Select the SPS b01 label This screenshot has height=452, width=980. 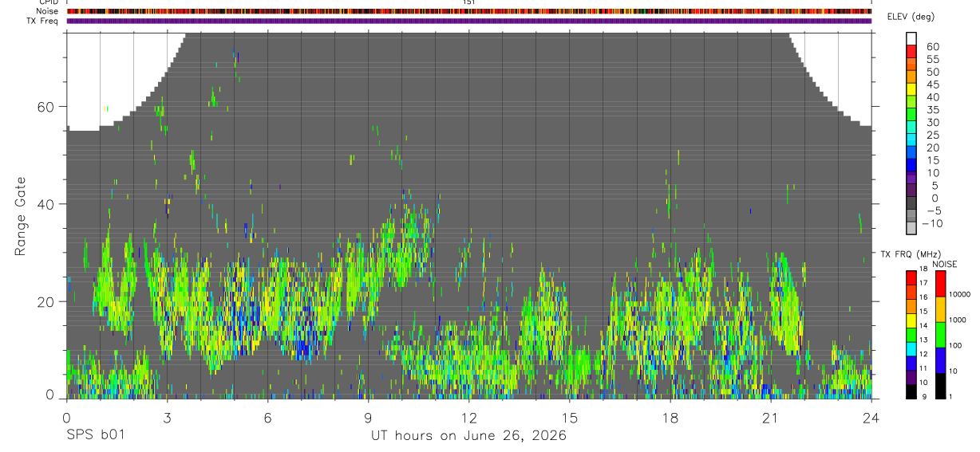tap(96, 436)
